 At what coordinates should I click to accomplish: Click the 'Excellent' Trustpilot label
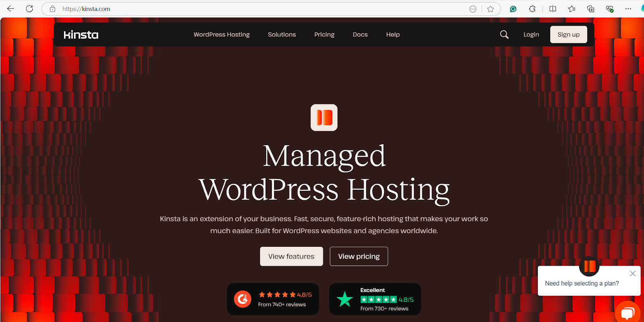pos(373,290)
